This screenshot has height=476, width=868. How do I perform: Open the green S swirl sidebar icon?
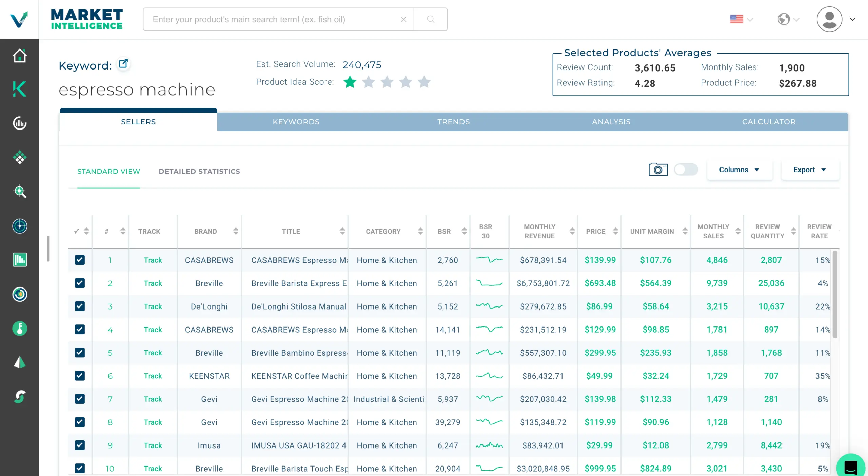[x=20, y=396]
